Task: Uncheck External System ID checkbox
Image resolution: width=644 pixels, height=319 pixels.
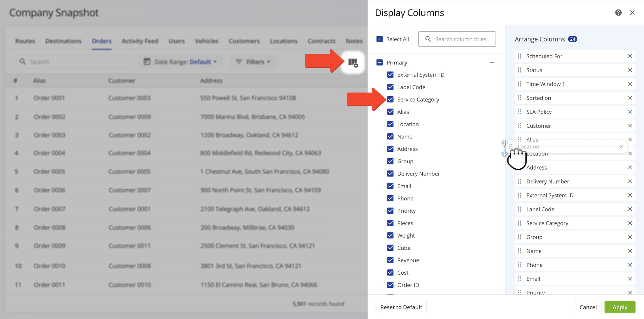Action: (390, 75)
